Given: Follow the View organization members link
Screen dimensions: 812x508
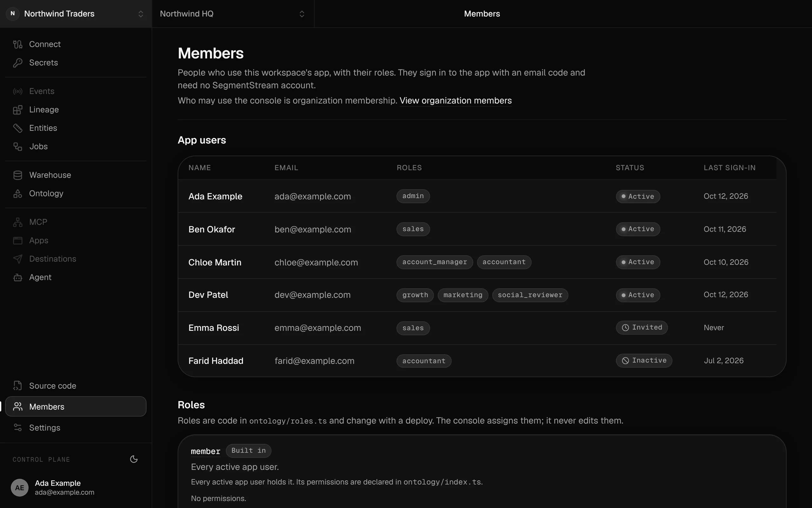Looking at the screenshot, I should (455, 100).
